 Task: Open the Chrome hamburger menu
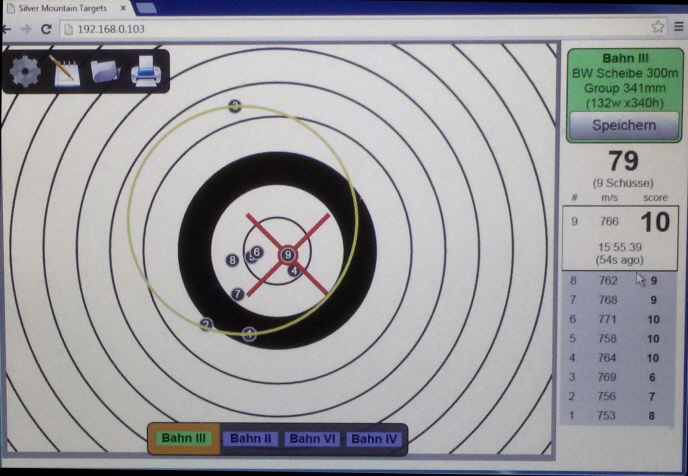click(679, 28)
